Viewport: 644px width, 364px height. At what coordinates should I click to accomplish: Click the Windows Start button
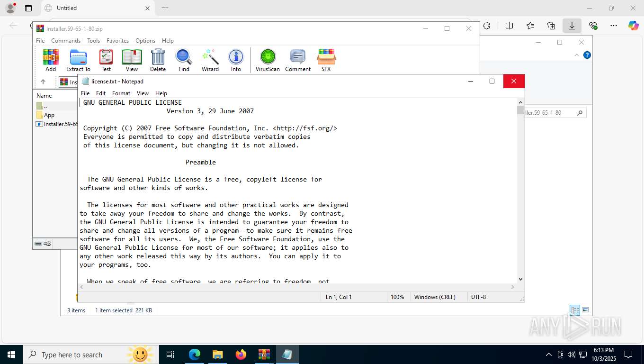(11, 355)
